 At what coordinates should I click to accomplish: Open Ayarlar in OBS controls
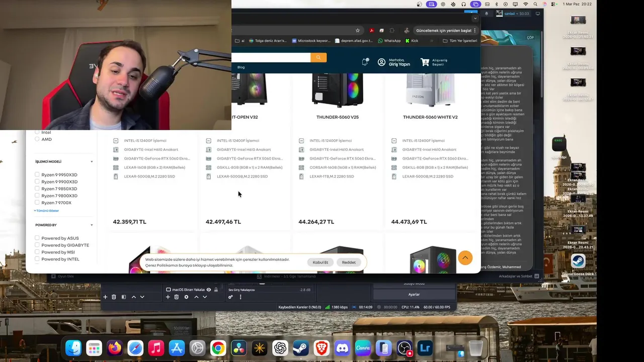[414, 295]
